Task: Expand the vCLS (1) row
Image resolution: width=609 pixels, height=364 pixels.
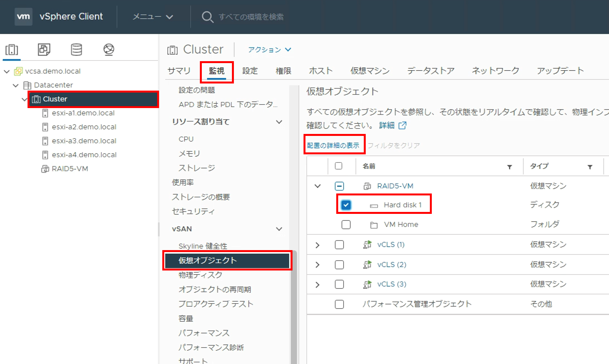Action: 317,245
